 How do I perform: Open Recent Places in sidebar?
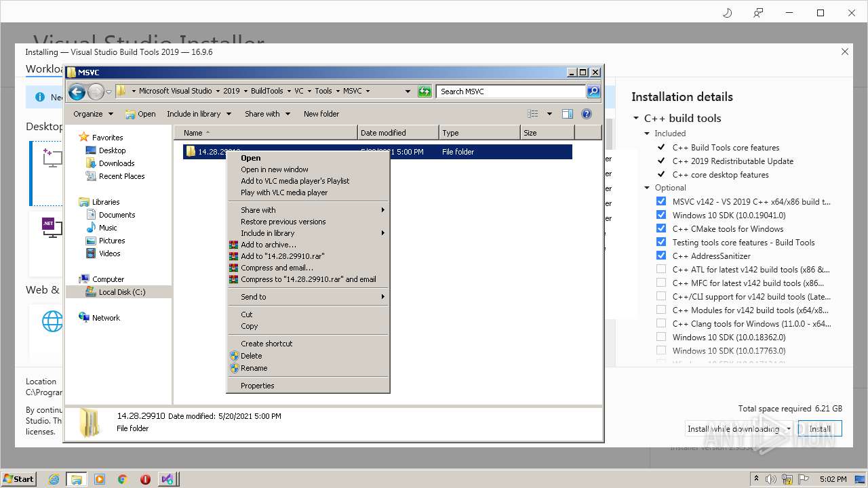point(122,176)
